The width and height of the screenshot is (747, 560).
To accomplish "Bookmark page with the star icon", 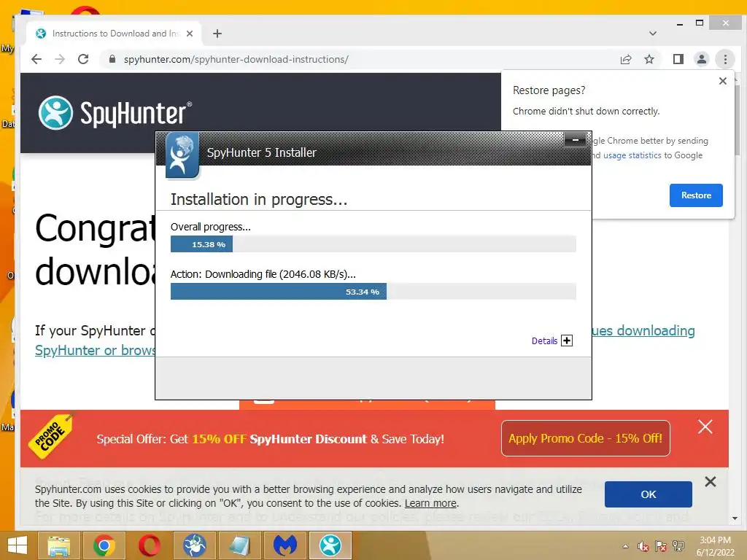I will [x=649, y=59].
